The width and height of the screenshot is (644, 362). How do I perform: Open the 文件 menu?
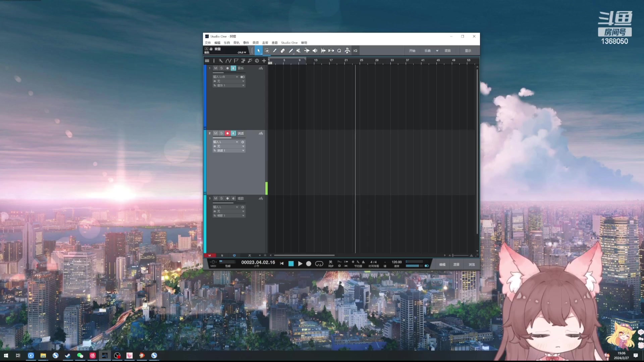pyautogui.click(x=208, y=43)
